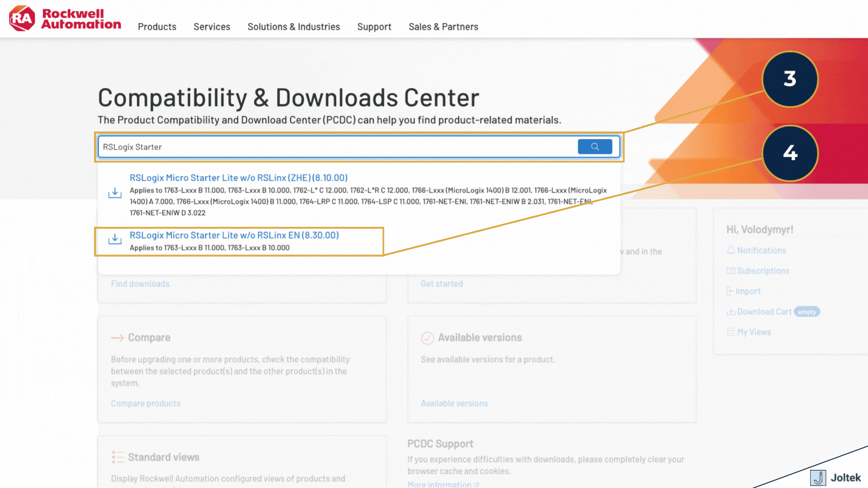The height and width of the screenshot is (488, 868).
Task: Click the Standard views list icon
Action: (118, 457)
